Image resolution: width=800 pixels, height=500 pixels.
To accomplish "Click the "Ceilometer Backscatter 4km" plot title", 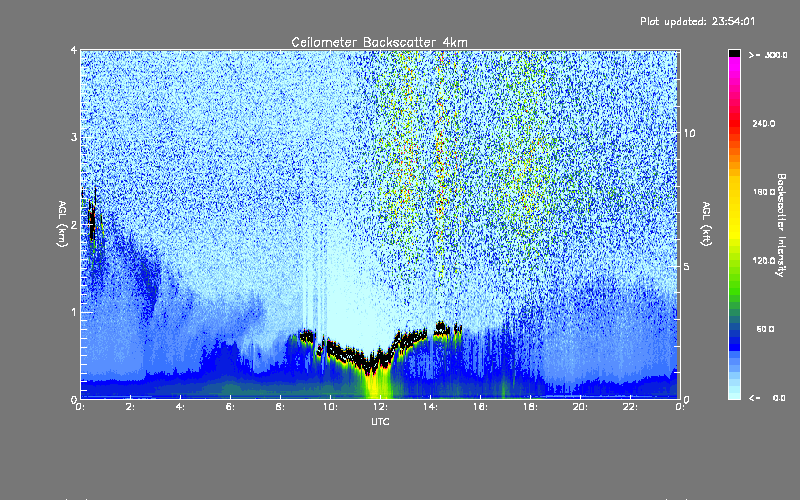I will click(x=379, y=42).
